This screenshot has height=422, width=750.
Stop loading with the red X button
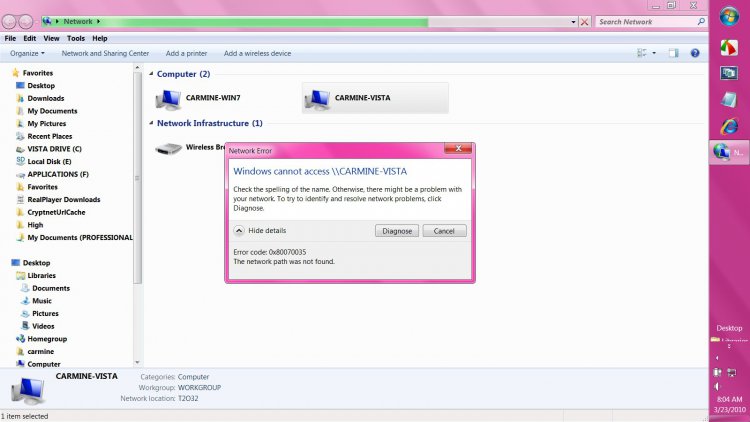coord(585,22)
